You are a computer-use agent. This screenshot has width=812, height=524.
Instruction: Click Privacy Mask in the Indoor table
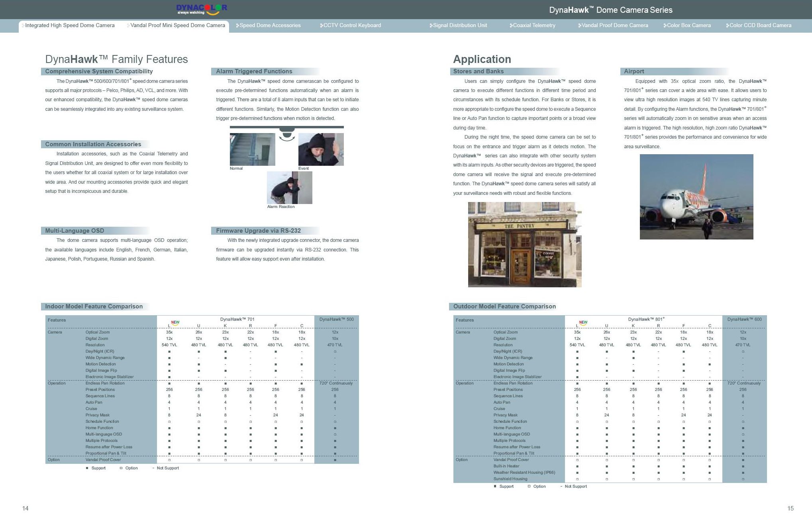point(97,415)
